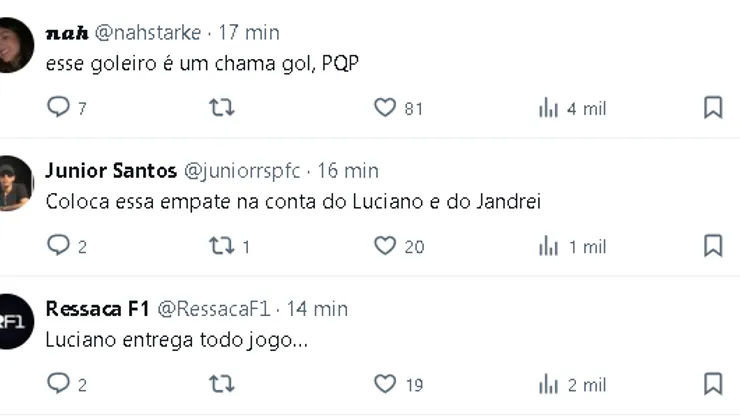Image resolution: width=740 pixels, height=416 pixels.
Task: Reply to Junior Santos's tweet
Action: pos(59,246)
